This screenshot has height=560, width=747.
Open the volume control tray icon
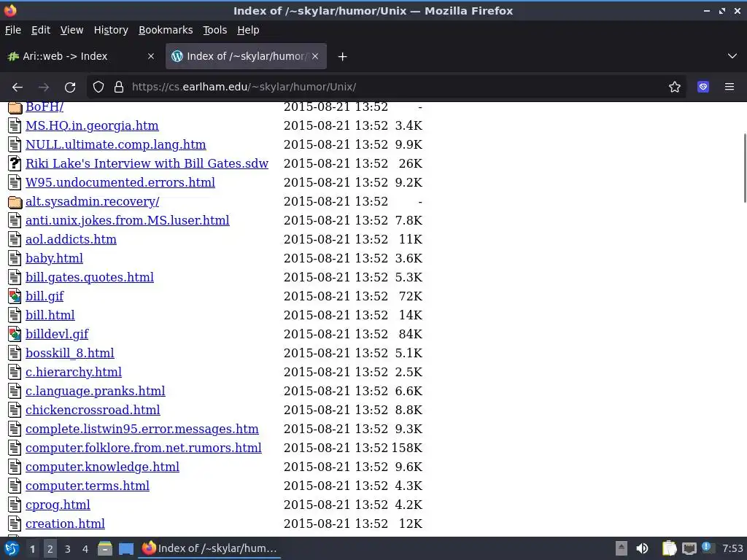[642, 548]
